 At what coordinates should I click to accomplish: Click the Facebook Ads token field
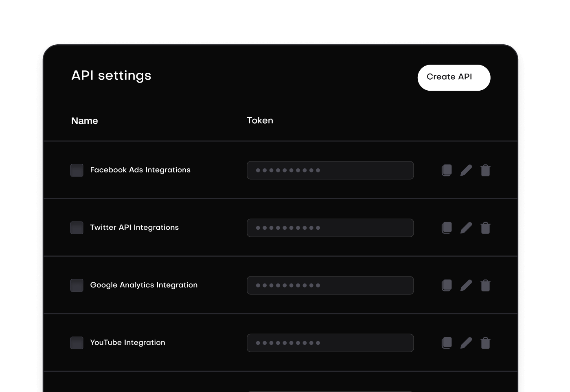click(x=330, y=170)
